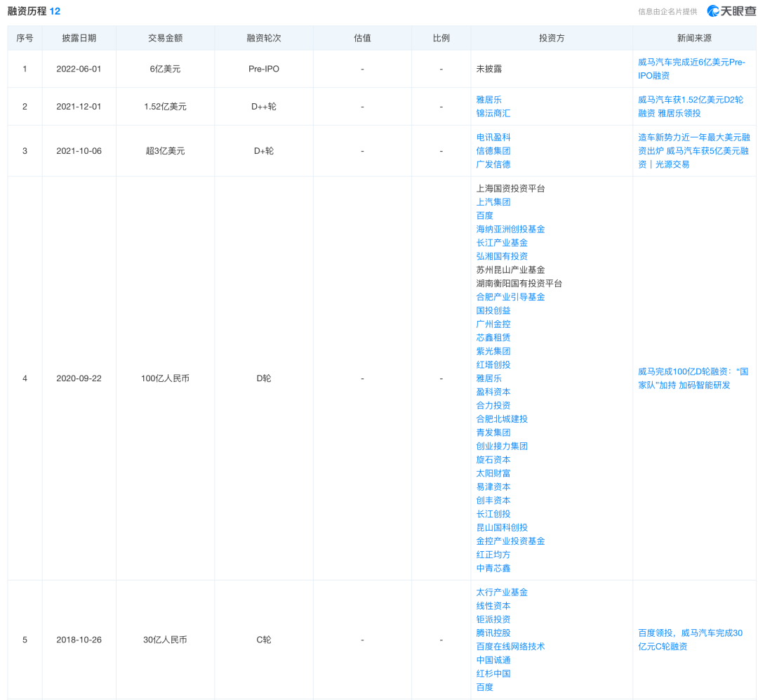The image size is (758, 700).
Task: Open investor link 钜派投资
Action: 493,619
